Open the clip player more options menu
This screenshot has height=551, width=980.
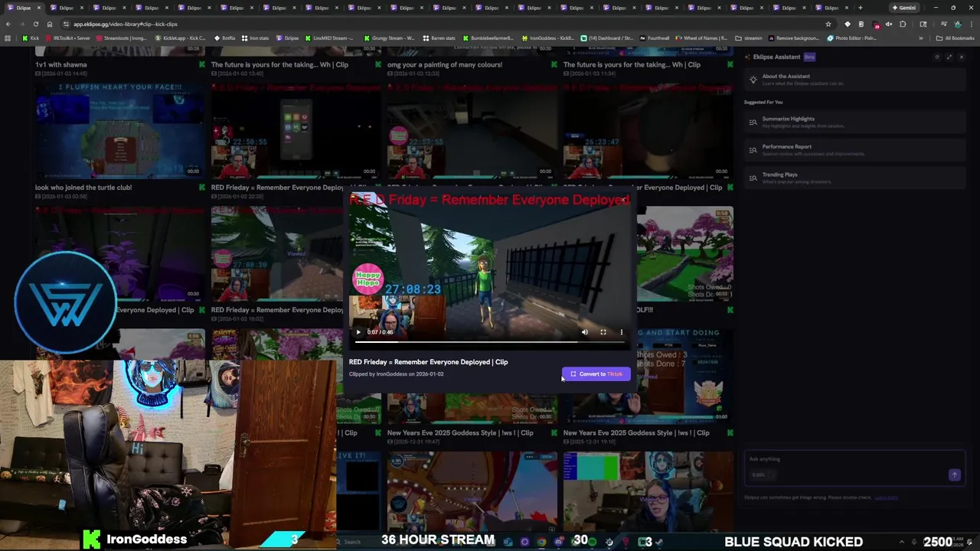[x=622, y=332]
